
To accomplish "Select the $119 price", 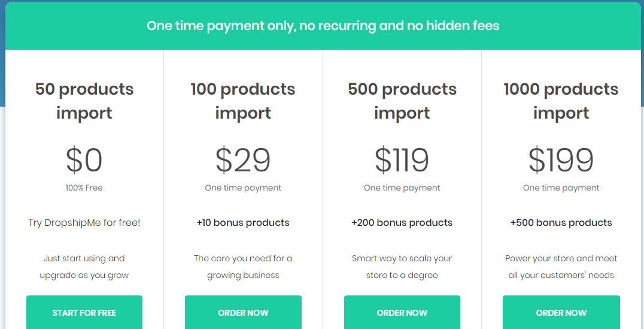I will coord(402,160).
